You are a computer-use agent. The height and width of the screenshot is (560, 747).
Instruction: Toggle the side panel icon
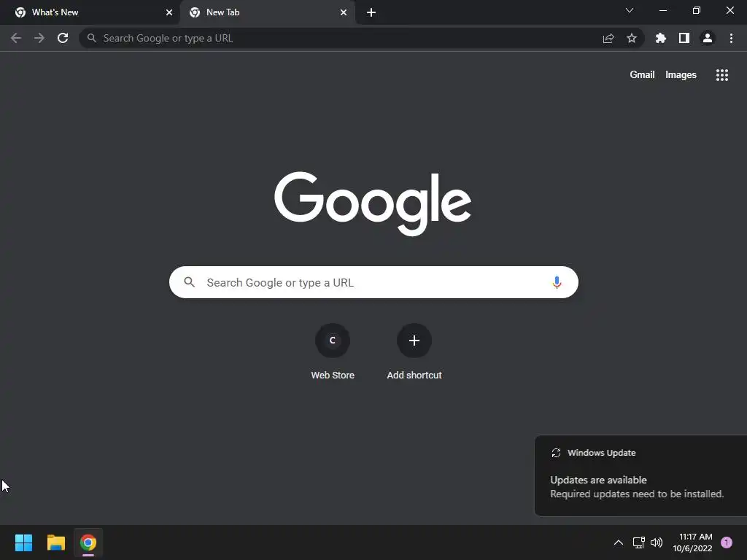[x=684, y=38]
